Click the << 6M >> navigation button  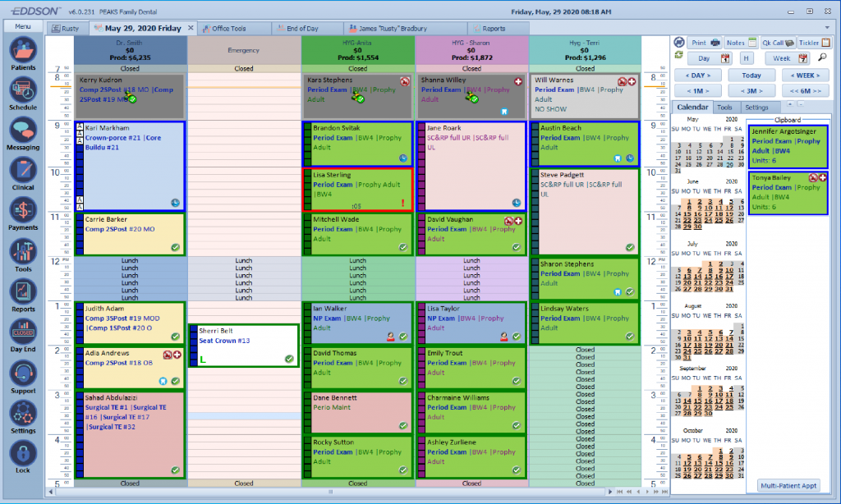click(x=805, y=90)
